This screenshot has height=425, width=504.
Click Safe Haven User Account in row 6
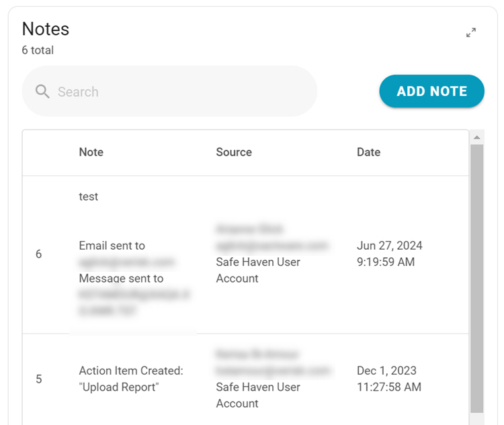click(x=258, y=270)
